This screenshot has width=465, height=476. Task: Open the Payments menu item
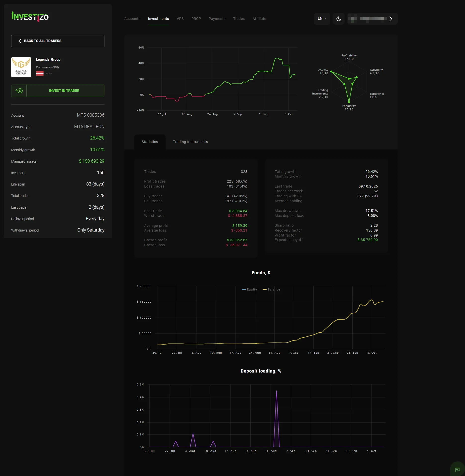click(217, 19)
